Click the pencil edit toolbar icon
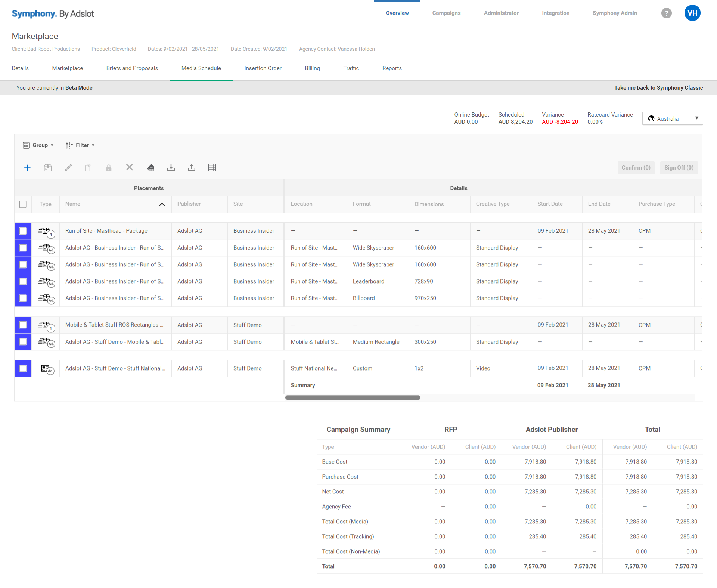 coord(68,168)
